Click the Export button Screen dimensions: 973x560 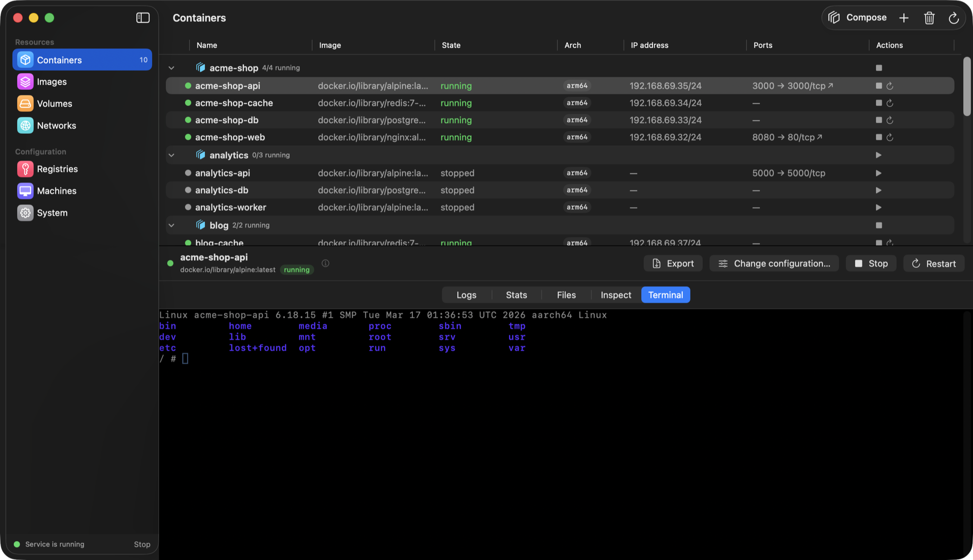click(673, 263)
